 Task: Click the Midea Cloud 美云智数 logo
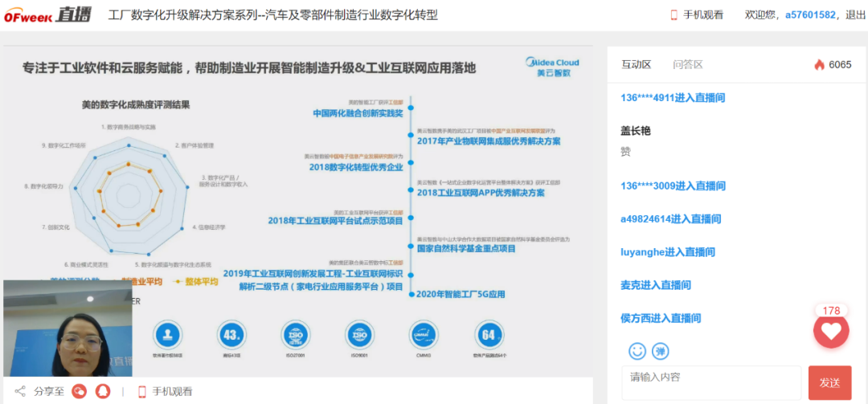pos(551,67)
